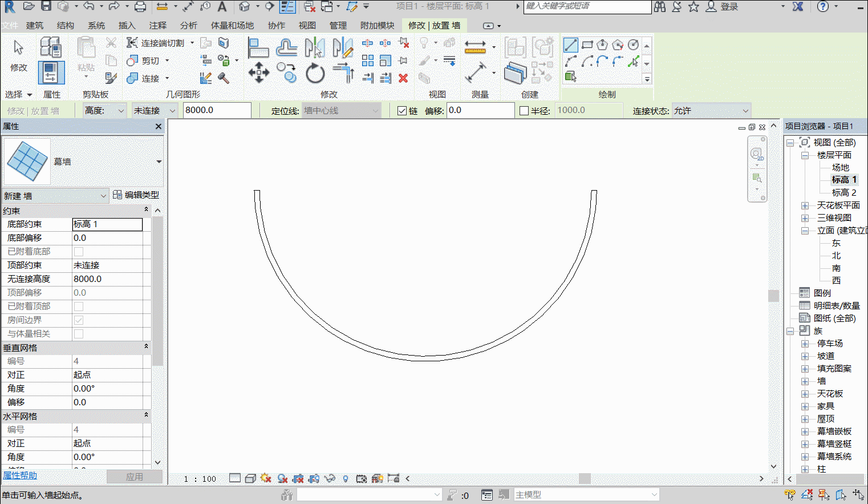Uncheck the 链 checkbox in the options bar

(399, 110)
